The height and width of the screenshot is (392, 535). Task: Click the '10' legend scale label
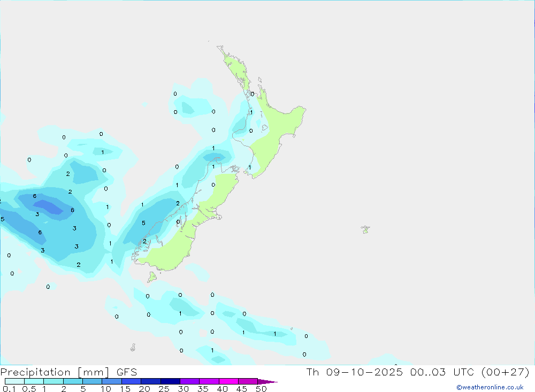click(106, 389)
